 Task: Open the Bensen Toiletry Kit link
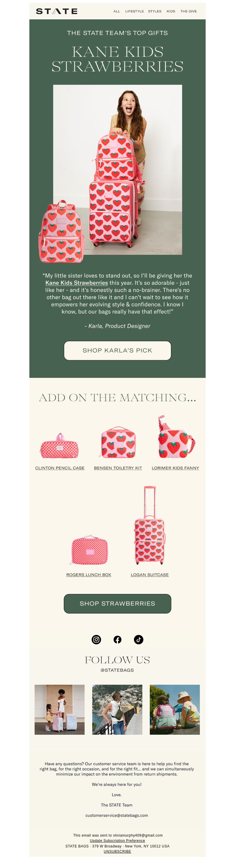pyautogui.click(x=118, y=468)
